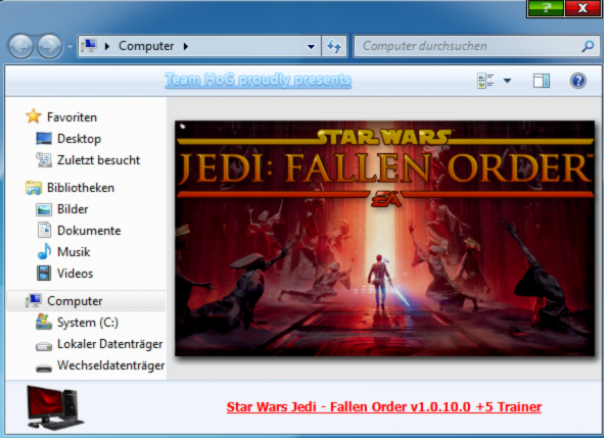
Task: Click the Computer icon in sidebar
Action: [x=34, y=300]
